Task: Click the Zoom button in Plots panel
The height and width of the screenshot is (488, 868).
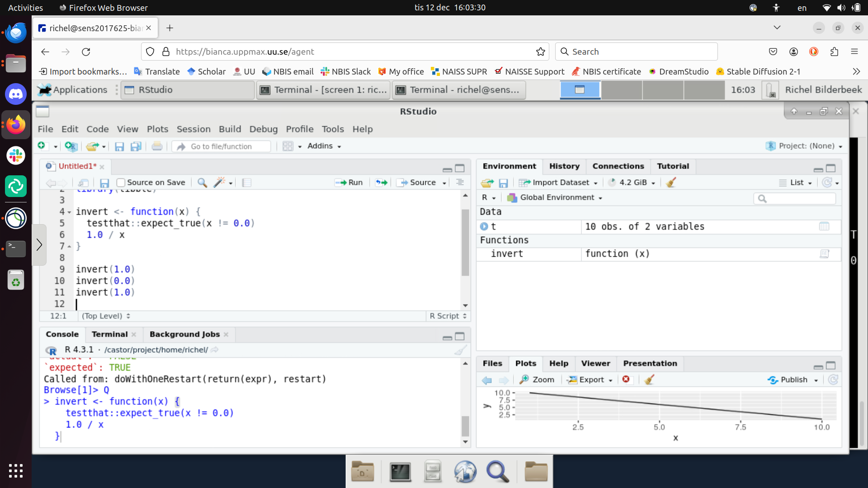Action: 537,379
